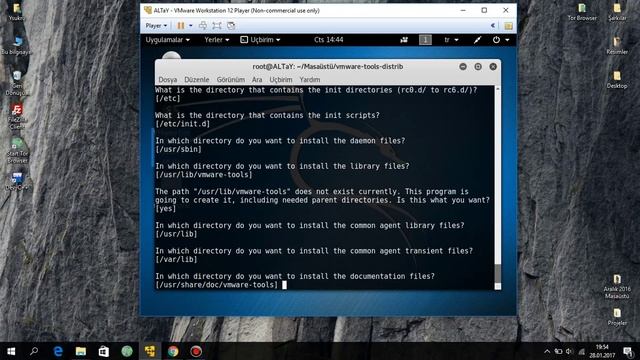
Task: Click the VMware Player taskbar button
Action: pyautogui.click(x=150, y=351)
